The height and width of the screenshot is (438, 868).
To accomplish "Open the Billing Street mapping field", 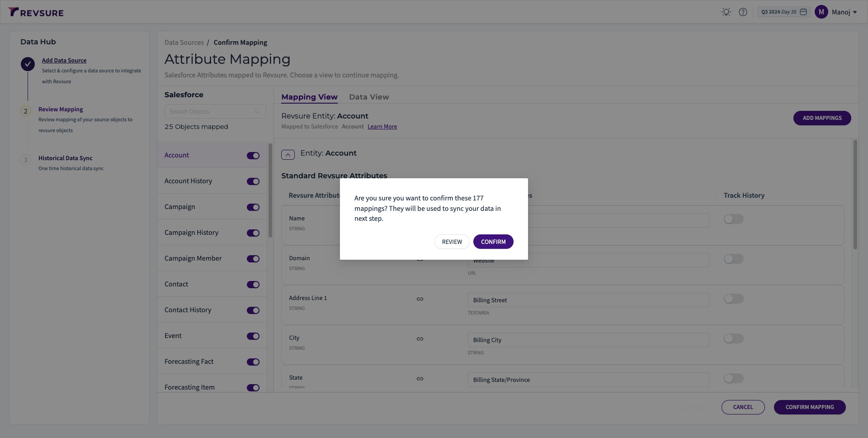I will (588, 300).
